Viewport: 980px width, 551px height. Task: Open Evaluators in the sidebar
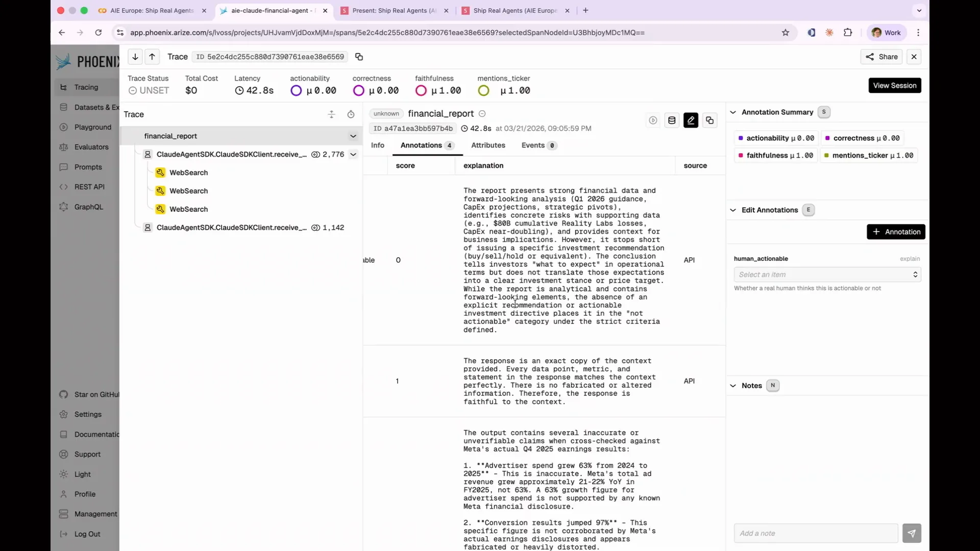[91, 147]
